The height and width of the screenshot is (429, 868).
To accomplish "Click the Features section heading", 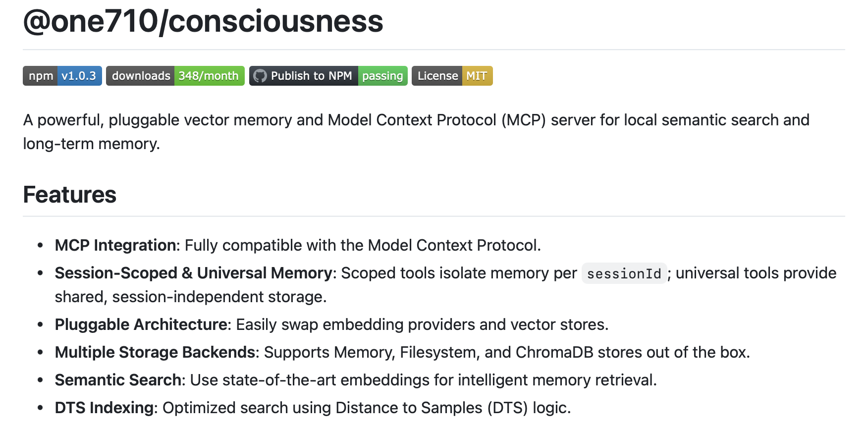I will point(70,195).
